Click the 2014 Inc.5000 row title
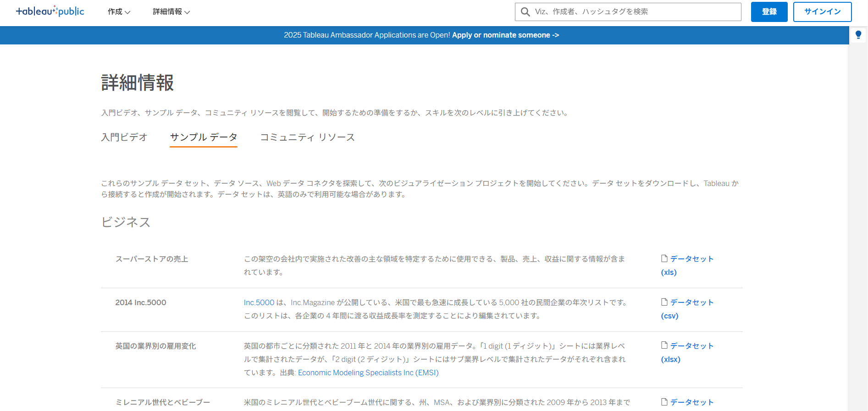The width and height of the screenshot is (868, 411). [x=141, y=302]
